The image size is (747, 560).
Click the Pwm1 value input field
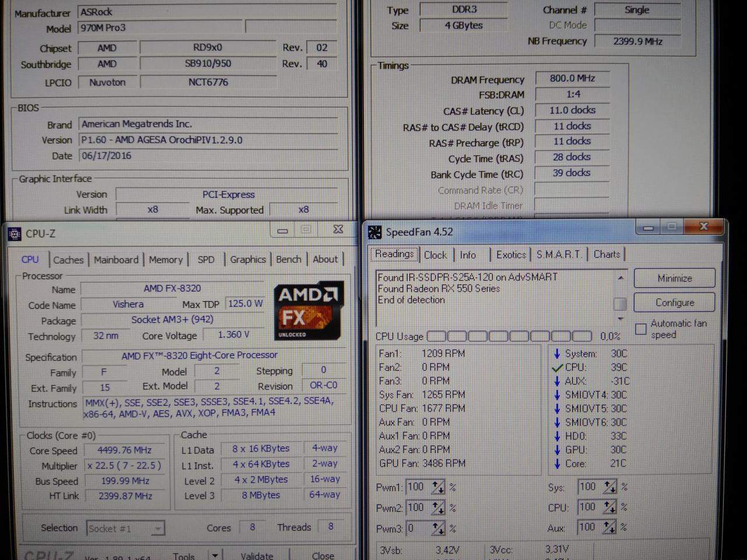[x=418, y=487]
